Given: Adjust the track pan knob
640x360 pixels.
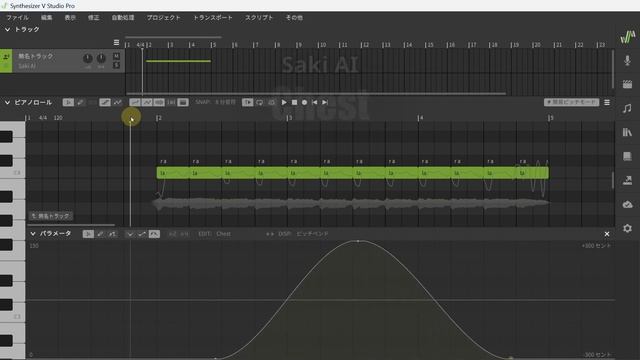Looking at the screenshot, I should point(101,58).
